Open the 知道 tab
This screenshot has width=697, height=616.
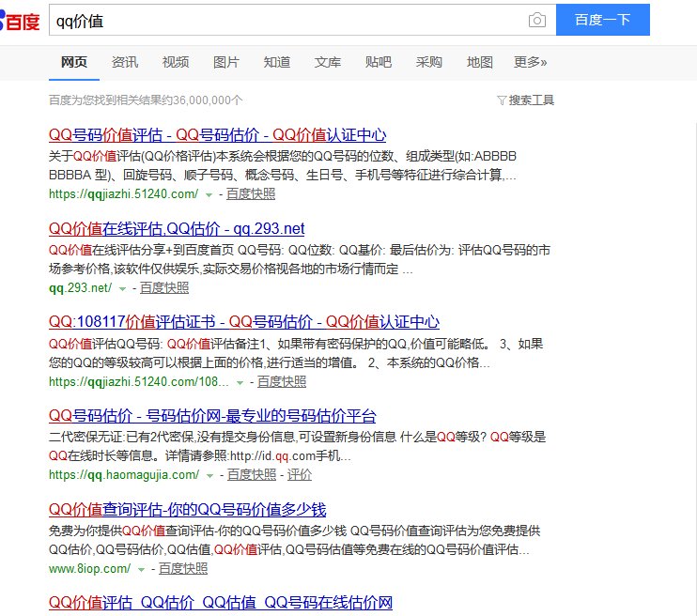point(277,62)
